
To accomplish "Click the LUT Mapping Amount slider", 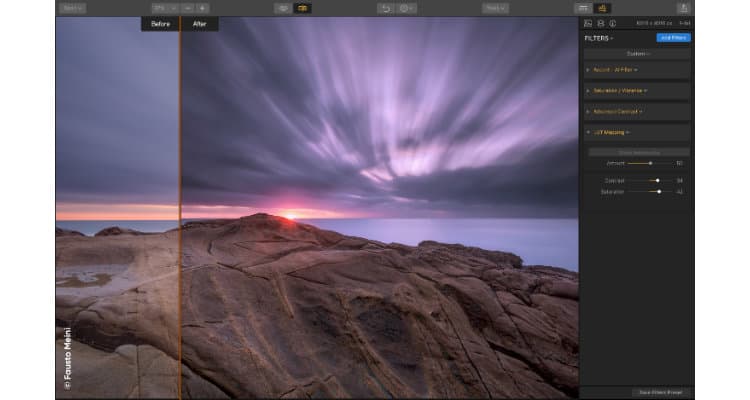I will tap(649, 162).
